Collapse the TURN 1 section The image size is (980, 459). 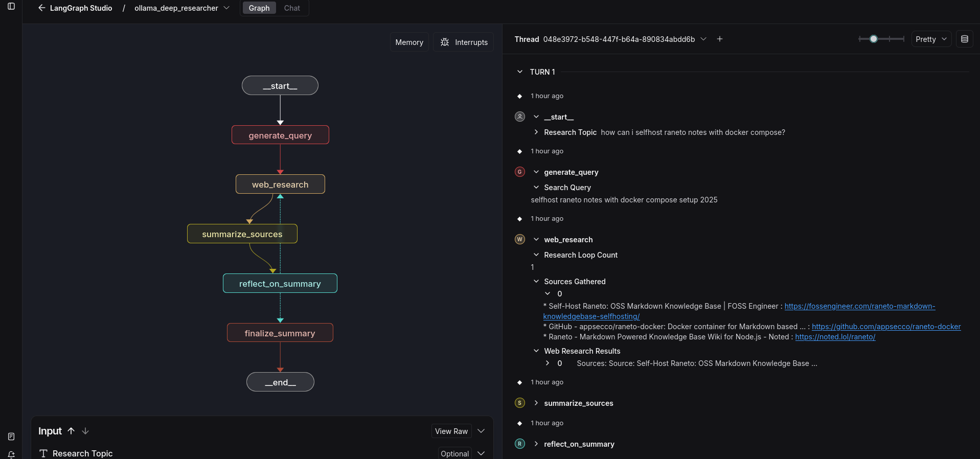[520, 72]
